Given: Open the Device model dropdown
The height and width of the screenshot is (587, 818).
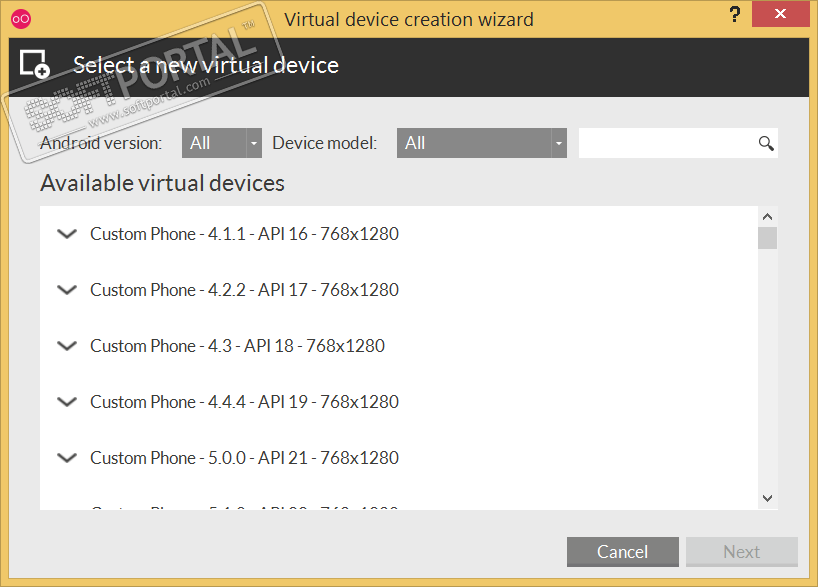Looking at the screenshot, I should [x=482, y=143].
